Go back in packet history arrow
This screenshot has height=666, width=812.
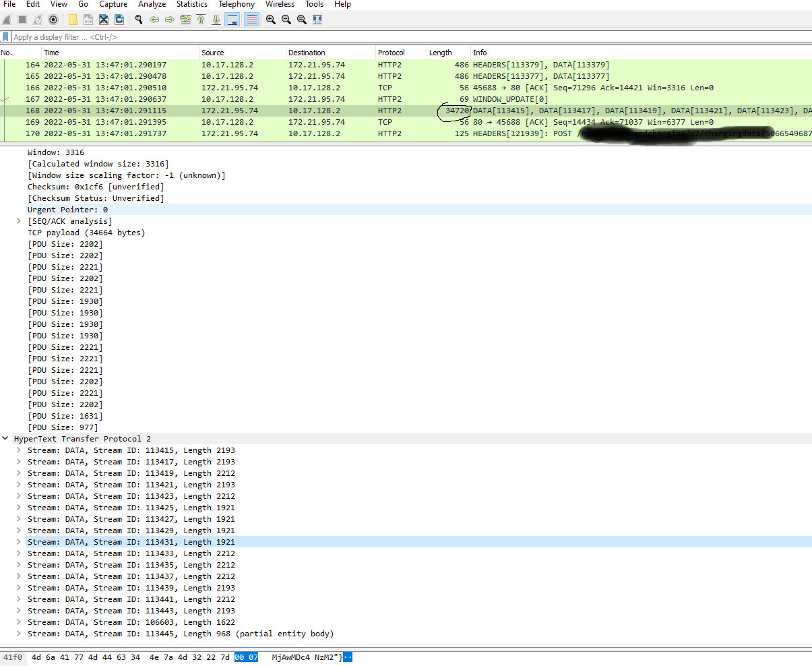tap(154, 20)
